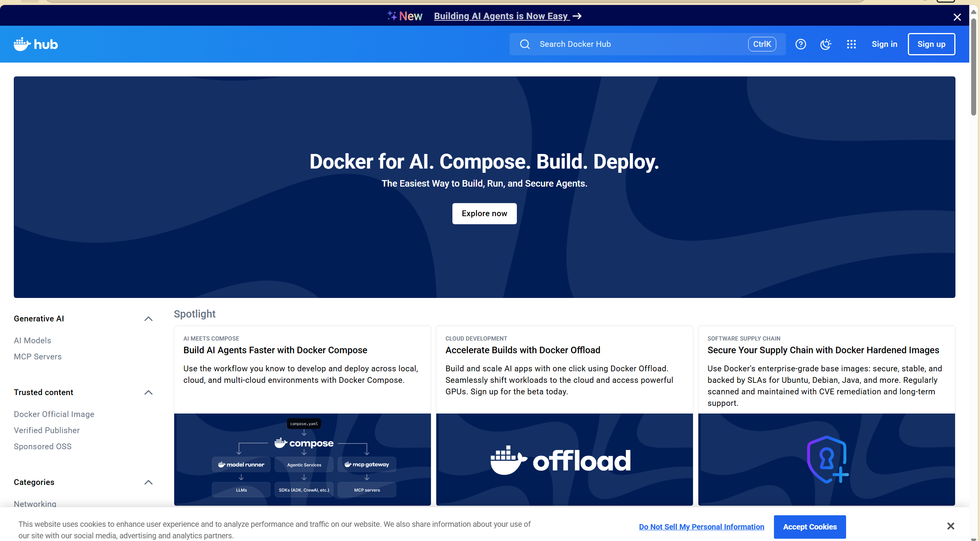Click the Explore now button
Screen dimensions: 980x541
pos(484,213)
